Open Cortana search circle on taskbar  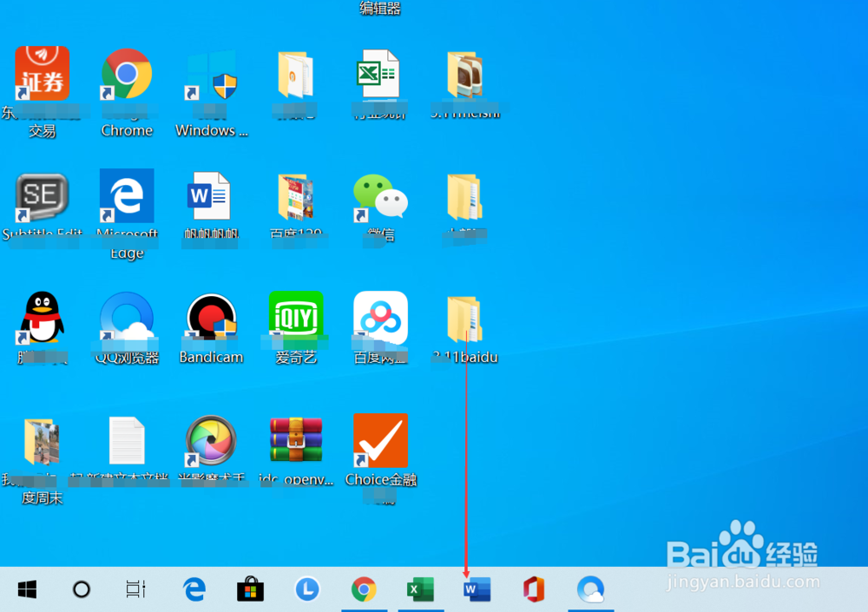click(82, 589)
